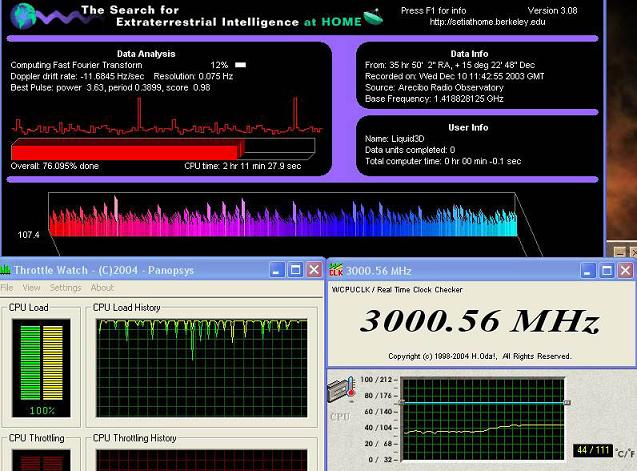This screenshot has width=637, height=471.
Task: Maximize the 3000.56 MHz clock window
Action: click(x=607, y=271)
